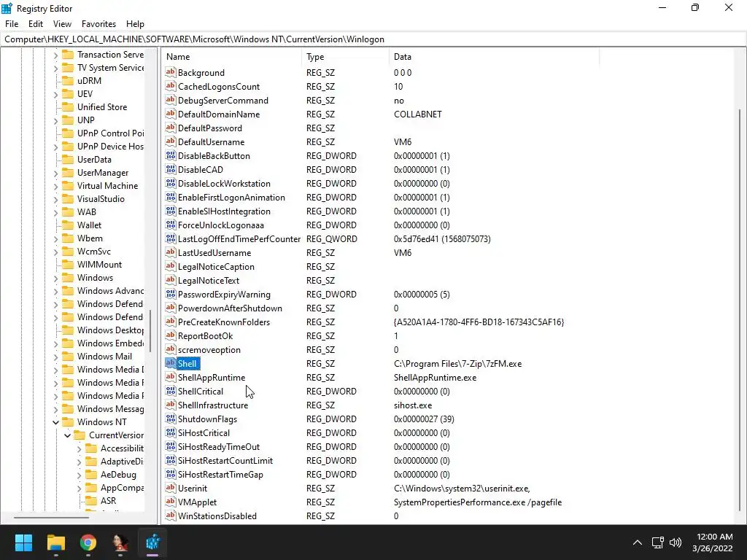
Task: Click the Shell value string icon
Action: [171, 363]
